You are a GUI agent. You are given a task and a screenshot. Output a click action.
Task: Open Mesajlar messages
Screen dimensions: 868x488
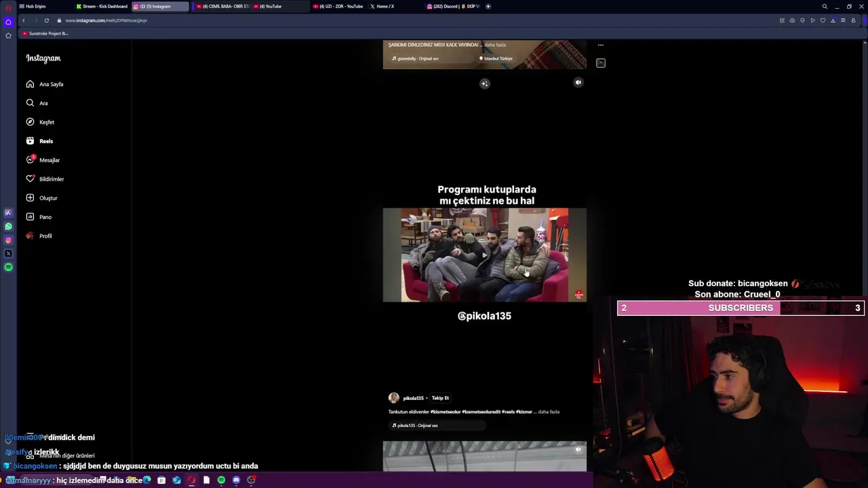tap(43, 160)
